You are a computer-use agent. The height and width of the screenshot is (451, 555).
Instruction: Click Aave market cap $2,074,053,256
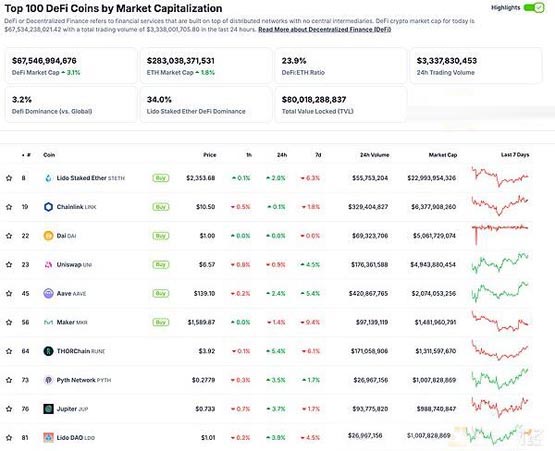434,293
